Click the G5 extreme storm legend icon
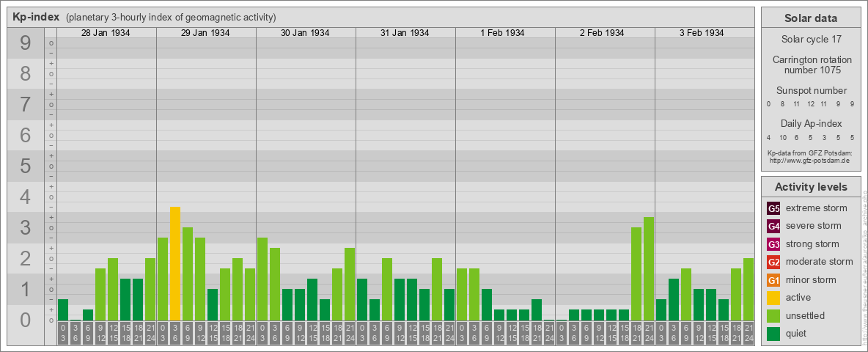 (774, 208)
